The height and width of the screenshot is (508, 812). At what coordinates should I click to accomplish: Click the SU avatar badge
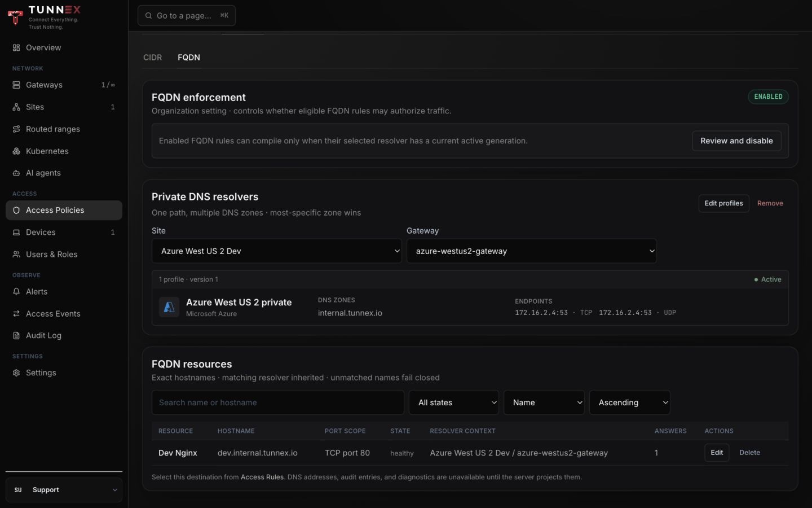tap(18, 490)
